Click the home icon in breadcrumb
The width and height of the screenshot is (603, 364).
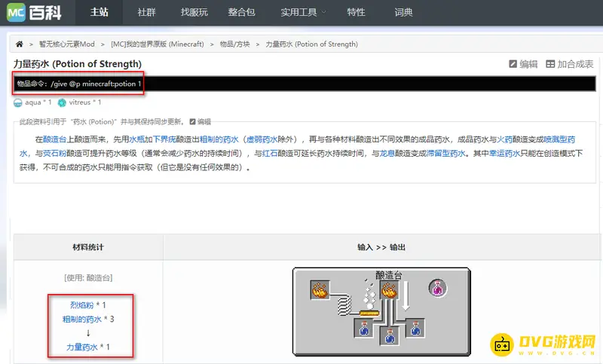(x=20, y=46)
